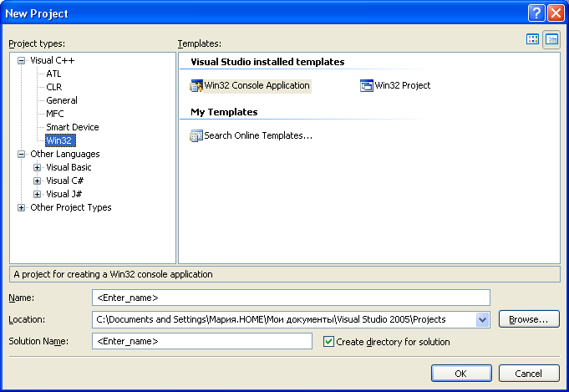Open the Location path dropdown
Image resolution: width=569 pixels, height=392 pixels.
click(482, 320)
